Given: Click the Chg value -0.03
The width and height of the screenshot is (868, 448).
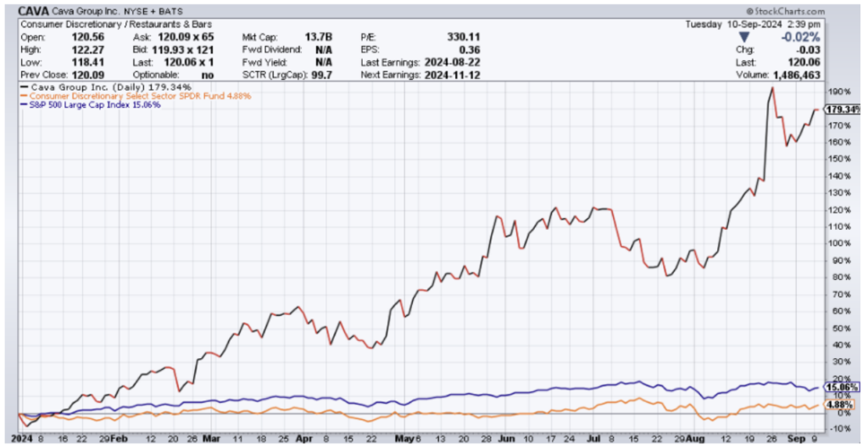Looking at the screenshot, I should pyautogui.click(x=808, y=49).
